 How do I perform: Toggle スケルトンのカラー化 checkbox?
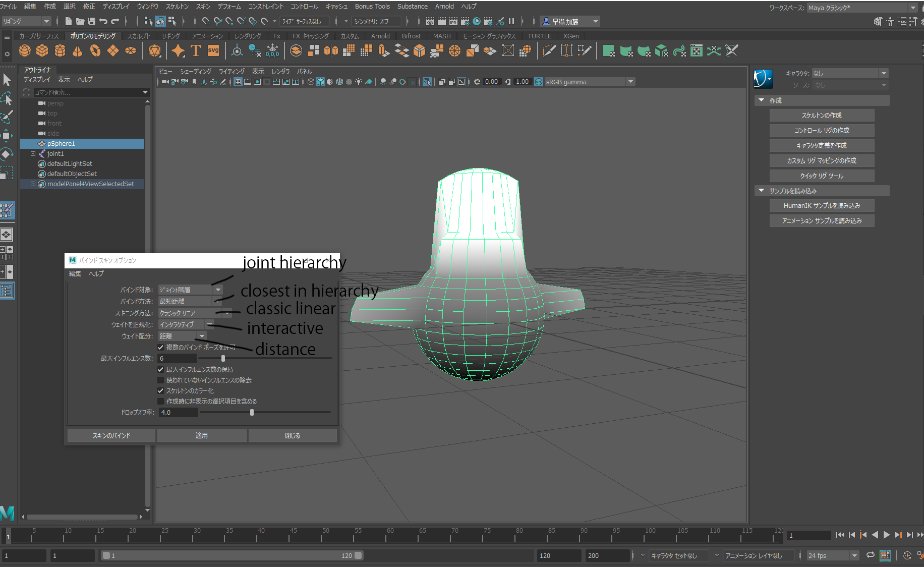click(160, 390)
